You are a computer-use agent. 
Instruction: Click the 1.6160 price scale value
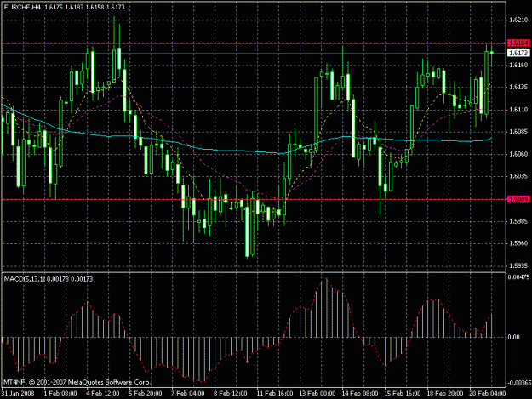[518, 65]
